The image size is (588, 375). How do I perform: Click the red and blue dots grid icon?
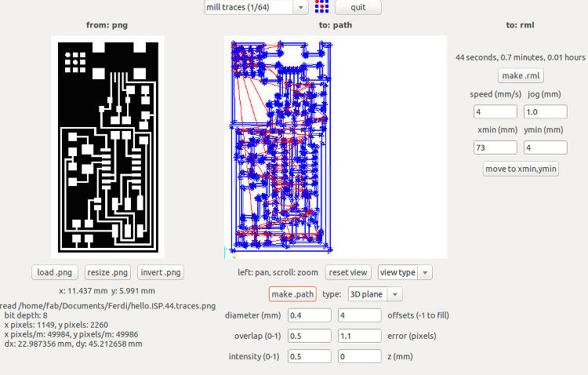(321, 6)
